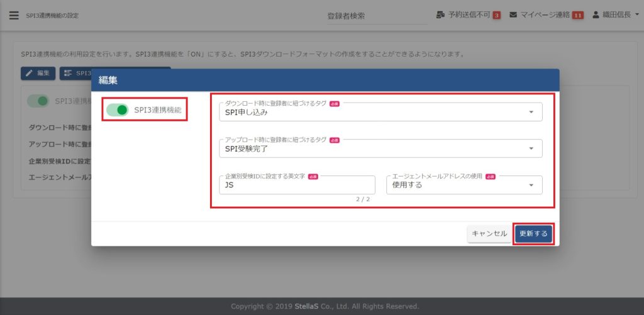Image resolution: width=644 pixels, height=315 pixels.
Task: Expand the ダウンロード時 tag dropdown arrow
Action: pos(531,113)
